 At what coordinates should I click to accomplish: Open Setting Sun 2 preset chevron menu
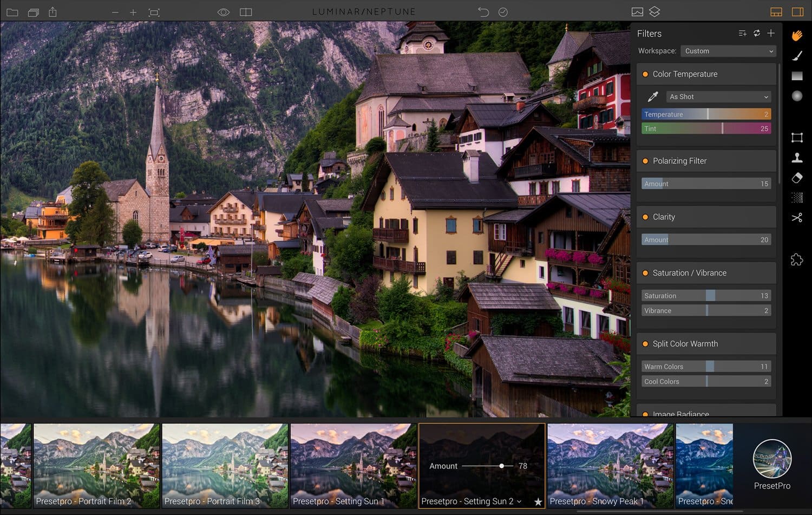(519, 501)
